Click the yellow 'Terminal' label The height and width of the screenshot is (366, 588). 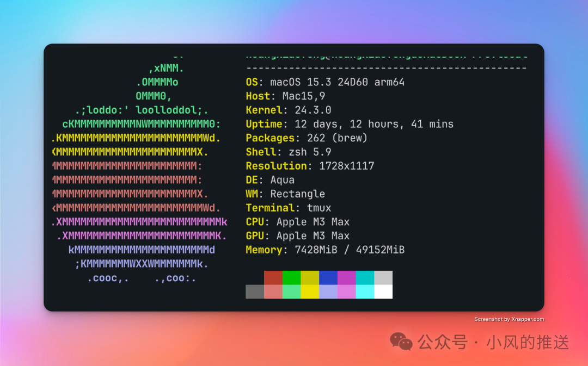click(270, 208)
